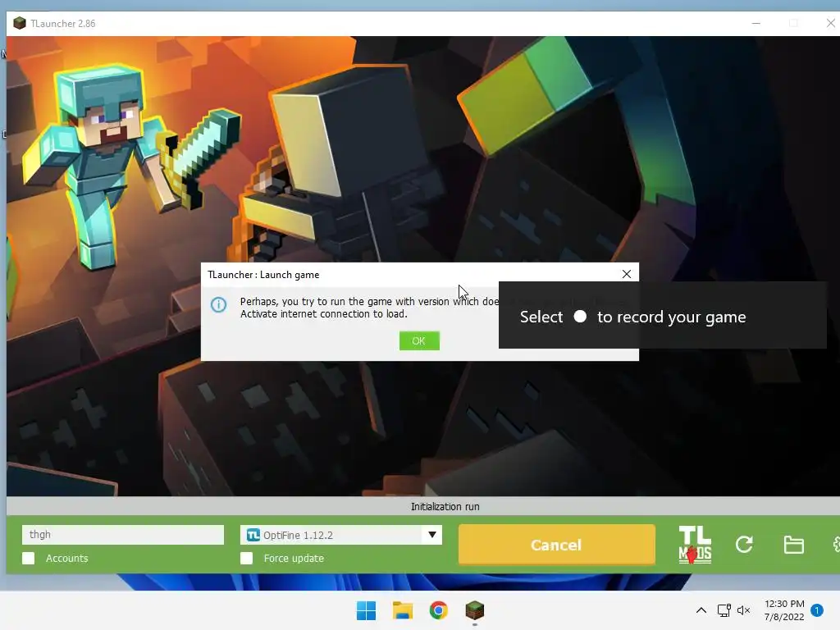Open Google Chrome from the taskbar
Viewport: 840px width, 630px height.
438,610
